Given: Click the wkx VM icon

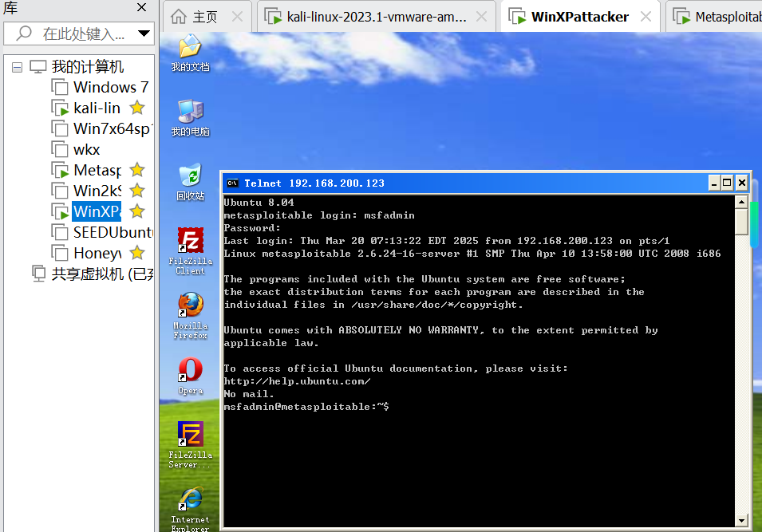Looking at the screenshot, I should pyautogui.click(x=60, y=149).
